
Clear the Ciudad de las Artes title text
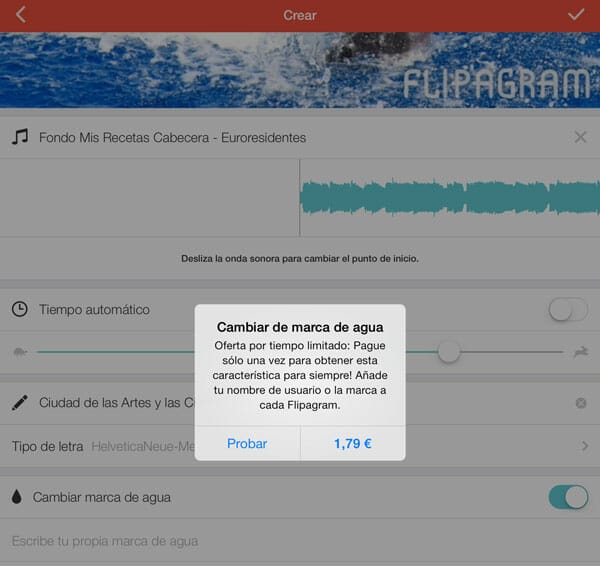(x=581, y=403)
